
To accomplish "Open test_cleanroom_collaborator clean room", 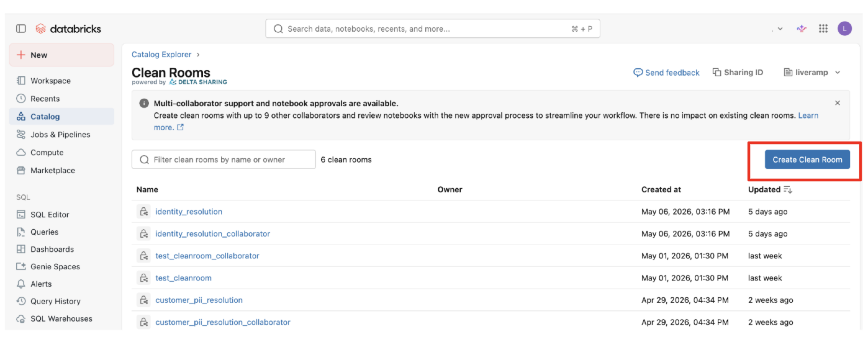I will [207, 256].
